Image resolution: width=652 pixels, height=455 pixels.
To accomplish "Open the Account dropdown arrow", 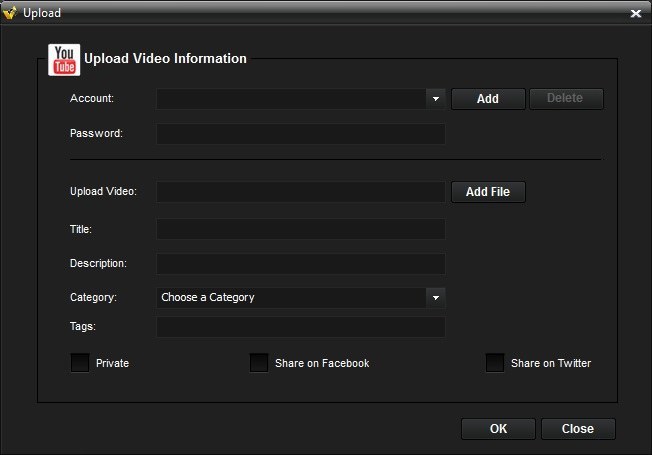I will 436,99.
